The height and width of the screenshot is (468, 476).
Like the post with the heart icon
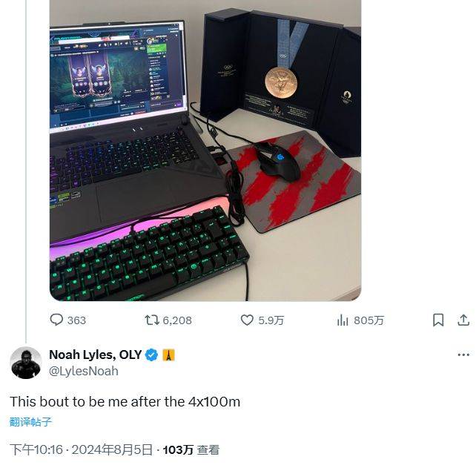[247, 320]
